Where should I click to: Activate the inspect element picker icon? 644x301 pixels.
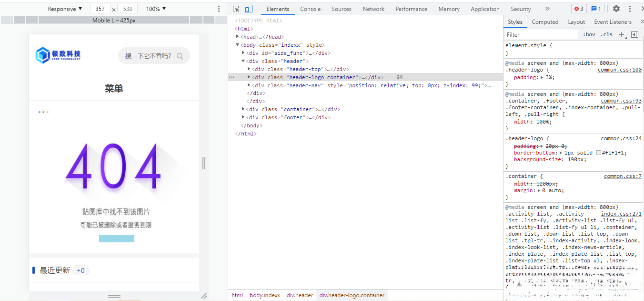point(236,9)
